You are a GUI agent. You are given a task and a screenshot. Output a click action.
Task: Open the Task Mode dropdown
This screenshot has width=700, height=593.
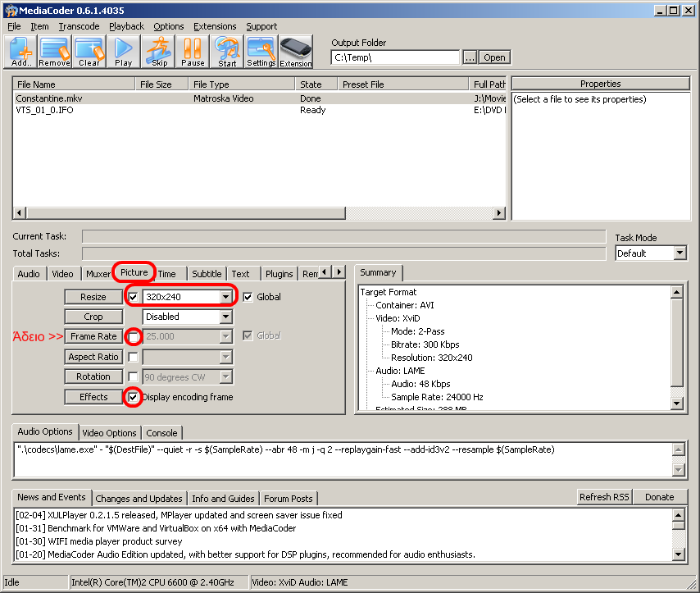click(x=680, y=253)
